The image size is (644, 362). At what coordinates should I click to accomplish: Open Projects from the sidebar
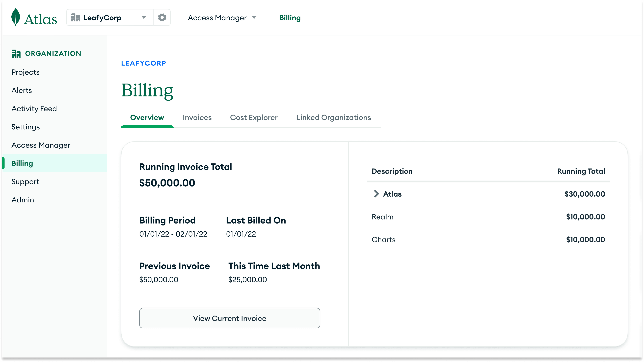25,72
